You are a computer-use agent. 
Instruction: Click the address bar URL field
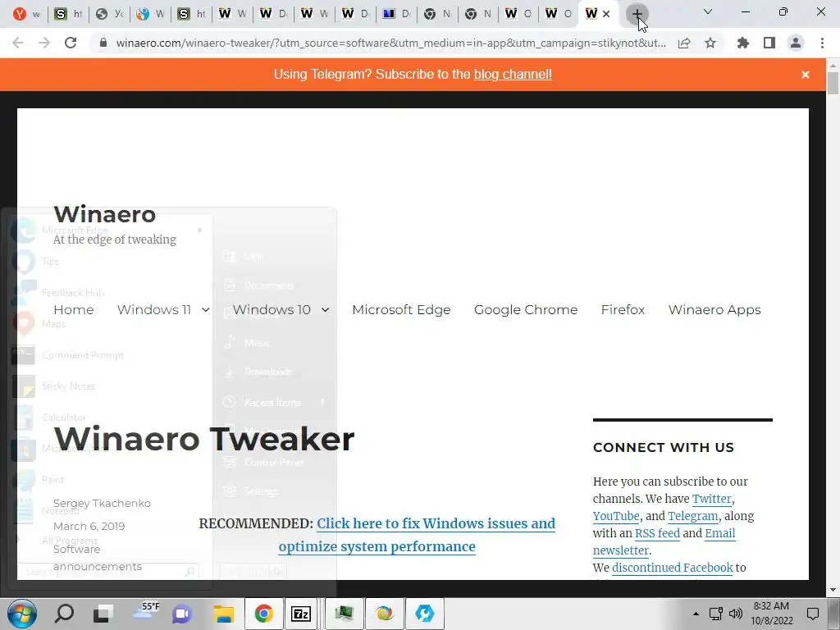(391, 43)
